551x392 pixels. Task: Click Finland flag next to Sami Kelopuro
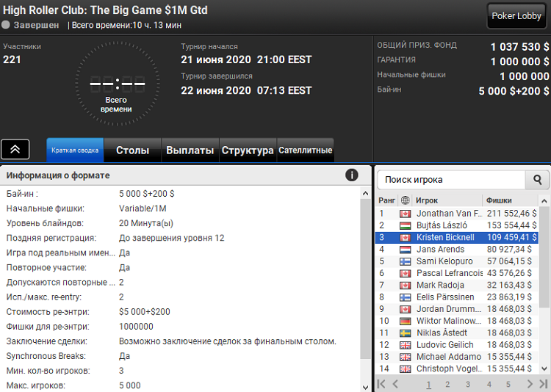tap(405, 261)
